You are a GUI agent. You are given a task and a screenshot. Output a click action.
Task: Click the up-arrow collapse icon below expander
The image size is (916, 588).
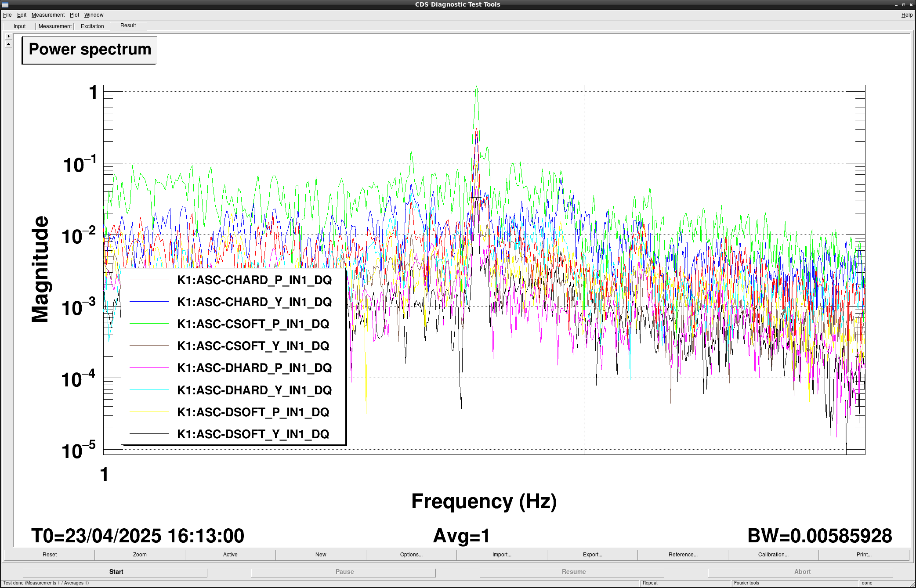pos(8,44)
